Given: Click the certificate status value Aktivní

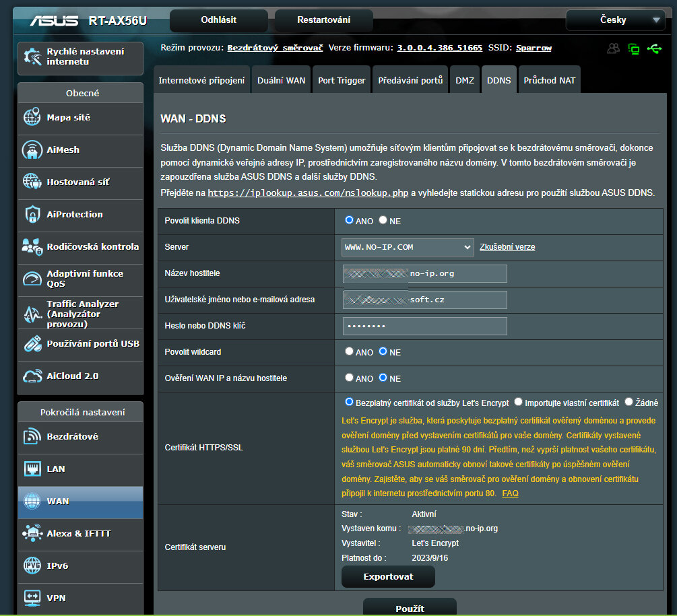Looking at the screenshot, I should tap(424, 514).
